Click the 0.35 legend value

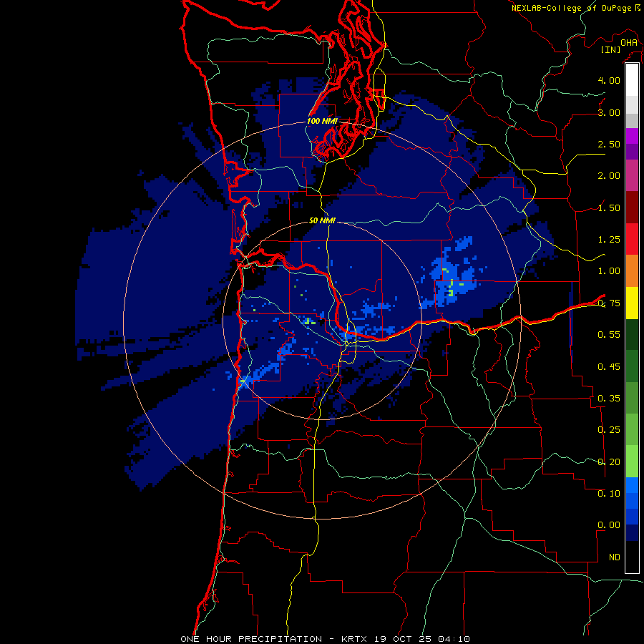pyautogui.click(x=609, y=399)
